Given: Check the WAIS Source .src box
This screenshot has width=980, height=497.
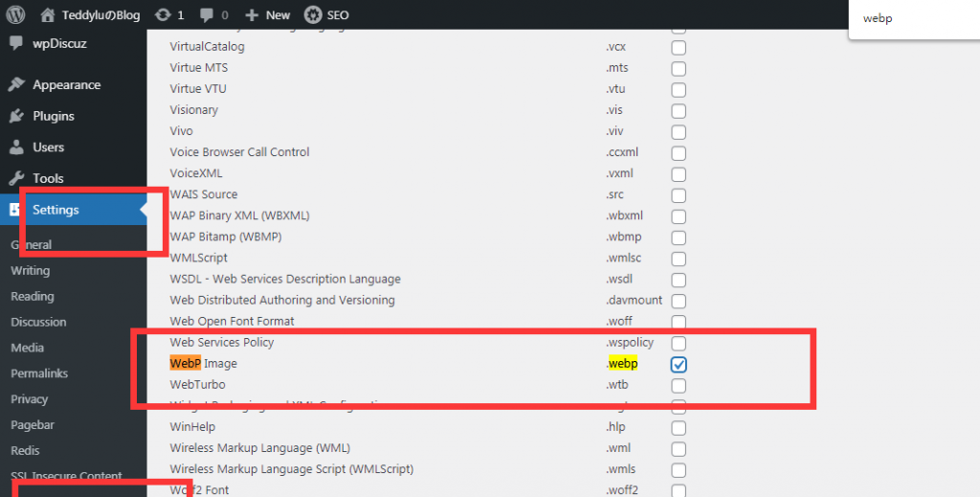Looking at the screenshot, I should point(679,195).
